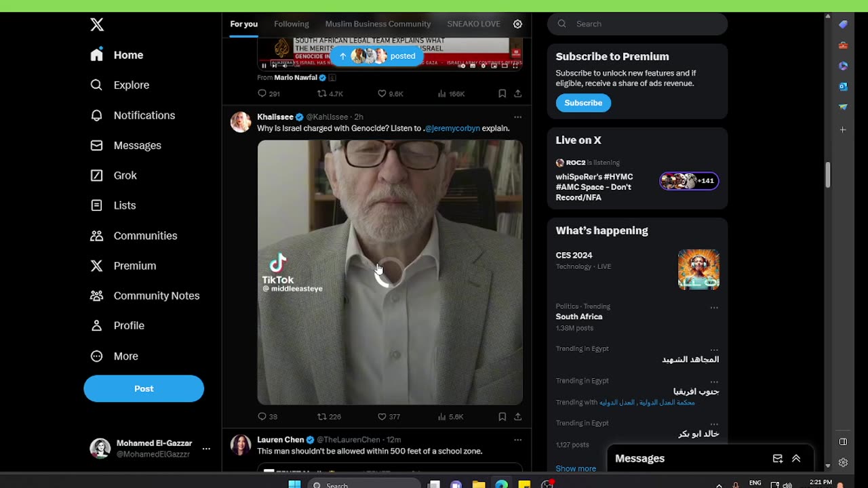Expand the Messages drawer
Viewport: 868px width, 488px height.
pos(796,459)
